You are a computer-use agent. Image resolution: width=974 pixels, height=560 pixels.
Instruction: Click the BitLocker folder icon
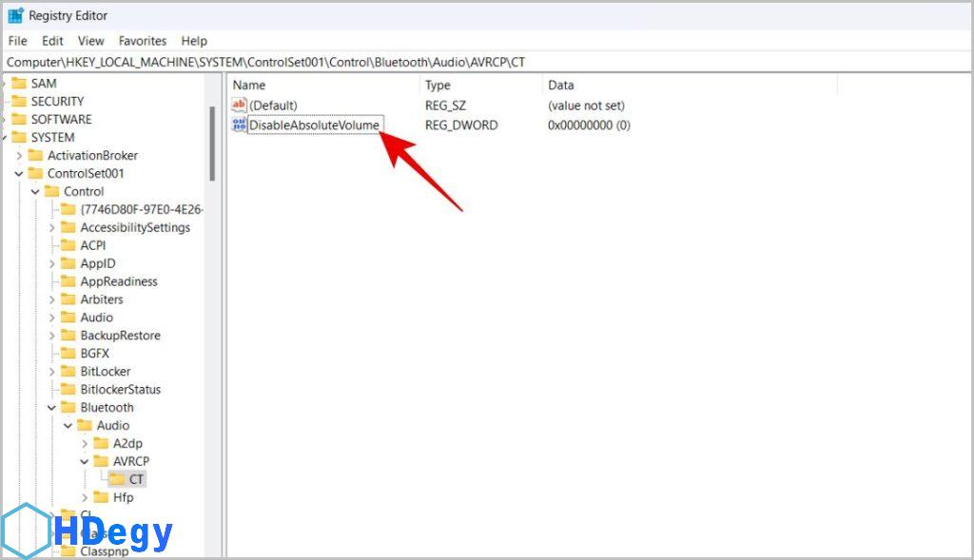[68, 371]
